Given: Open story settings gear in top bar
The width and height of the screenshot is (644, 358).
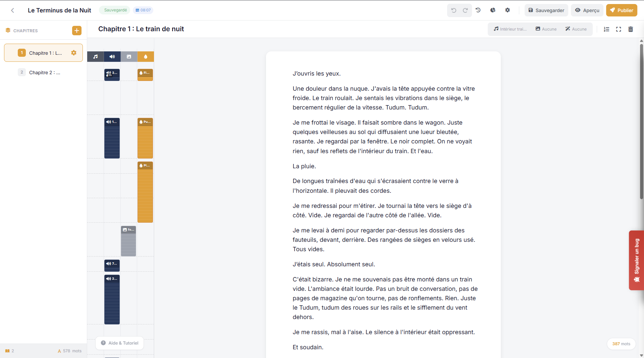Looking at the screenshot, I should coord(507,10).
